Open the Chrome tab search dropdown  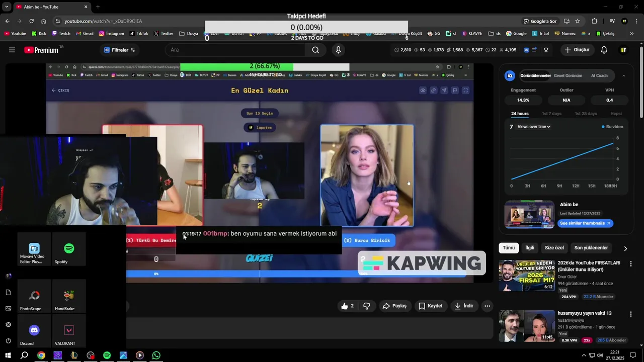coord(7,7)
